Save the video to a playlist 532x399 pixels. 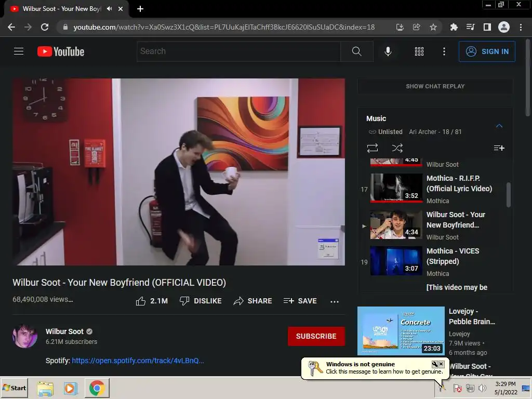click(300, 301)
